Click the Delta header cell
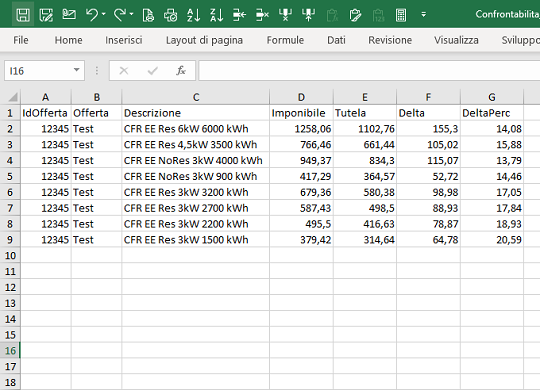The height and width of the screenshot is (390, 540). point(428,113)
